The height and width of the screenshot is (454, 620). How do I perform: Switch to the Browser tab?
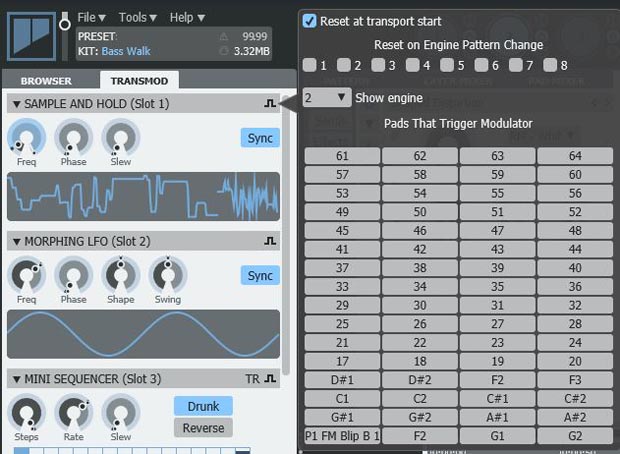[x=46, y=81]
